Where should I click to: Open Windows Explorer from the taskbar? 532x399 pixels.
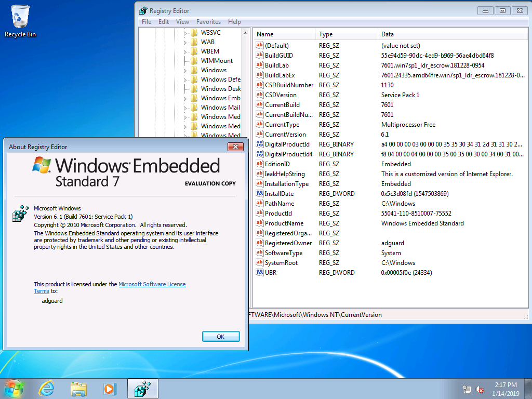tap(78, 389)
